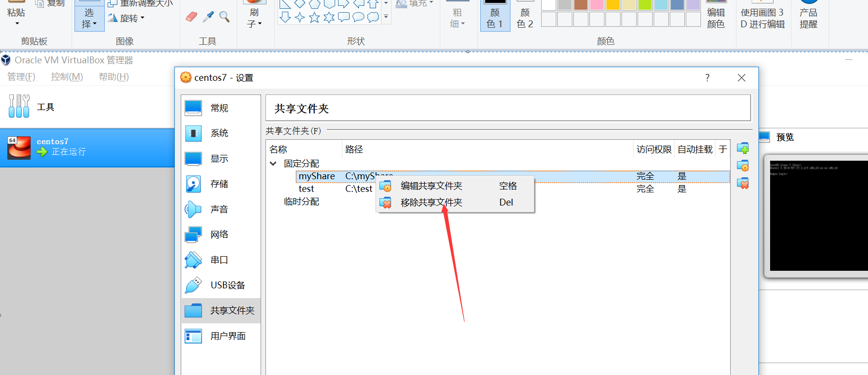Image resolution: width=868 pixels, height=375 pixels.
Task: Open the 管理(F) menu
Action: tap(21, 76)
